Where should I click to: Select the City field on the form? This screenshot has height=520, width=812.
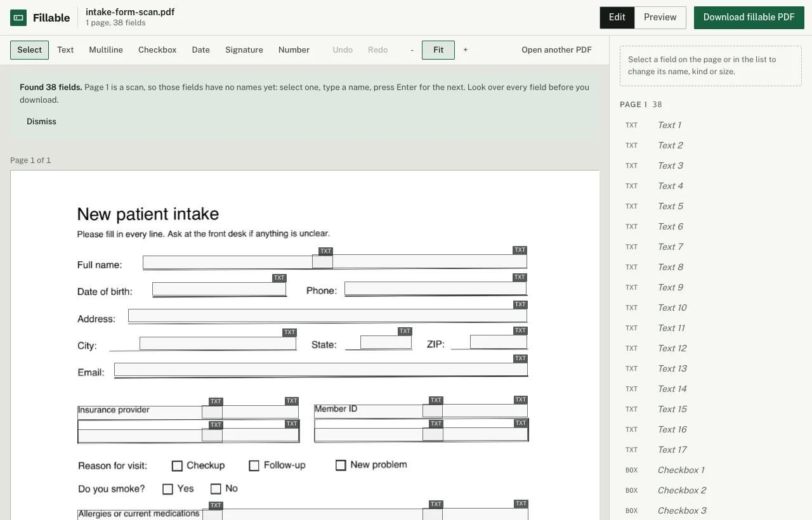[x=218, y=344]
